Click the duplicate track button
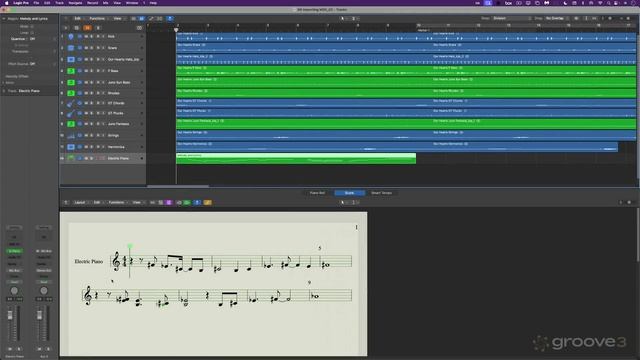640x360 pixels. (76, 28)
